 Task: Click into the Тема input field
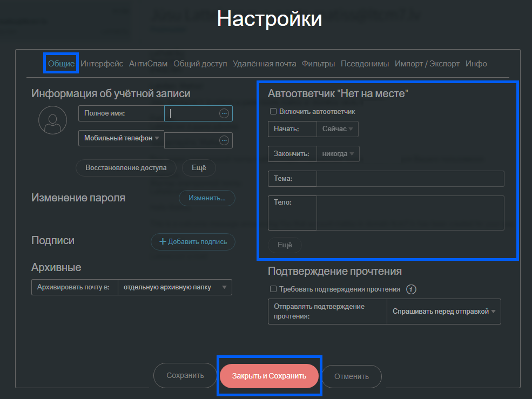point(410,179)
